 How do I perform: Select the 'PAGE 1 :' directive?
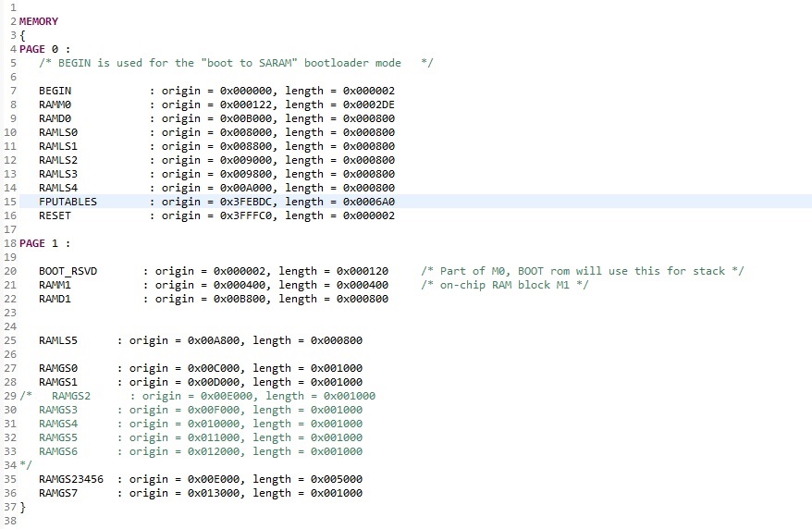[x=45, y=243]
